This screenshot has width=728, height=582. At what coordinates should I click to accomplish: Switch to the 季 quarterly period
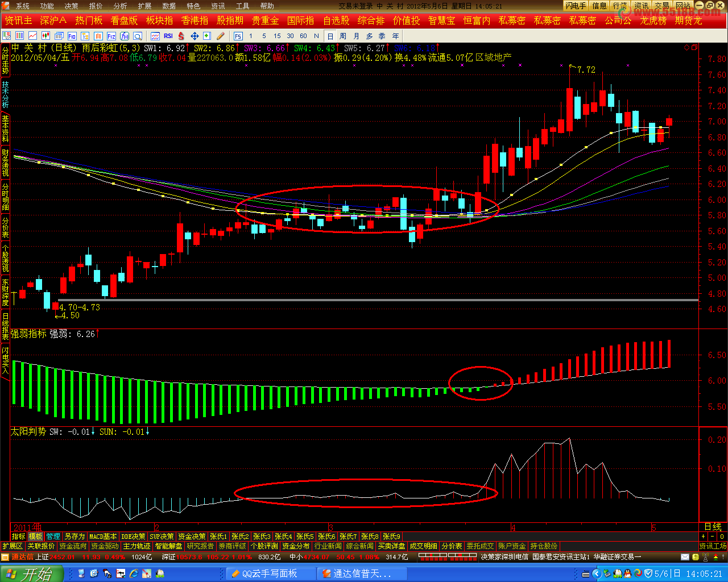pos(382,36)
